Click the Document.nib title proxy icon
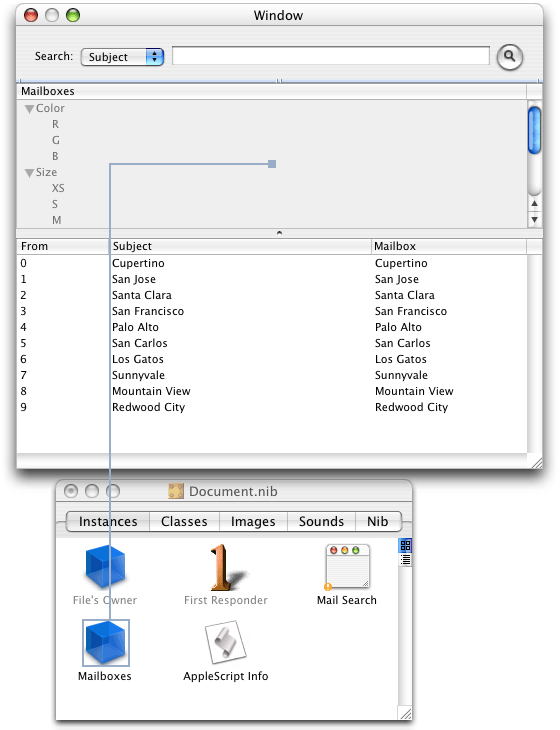Screen dimensions: 560x730 [x=175, y=491]
